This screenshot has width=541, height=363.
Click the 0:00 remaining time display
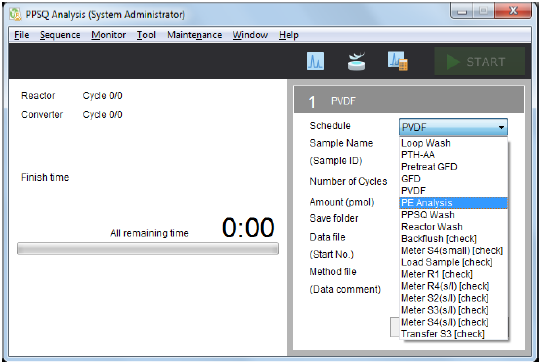point(248,228)
